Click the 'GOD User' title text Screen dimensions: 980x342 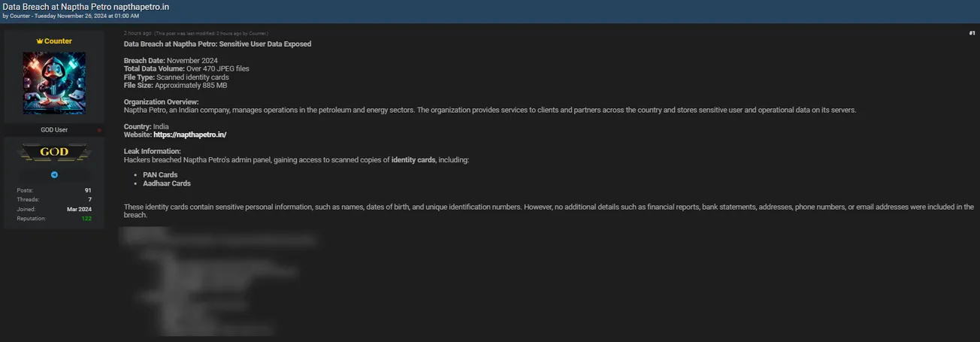click(54, 130)
